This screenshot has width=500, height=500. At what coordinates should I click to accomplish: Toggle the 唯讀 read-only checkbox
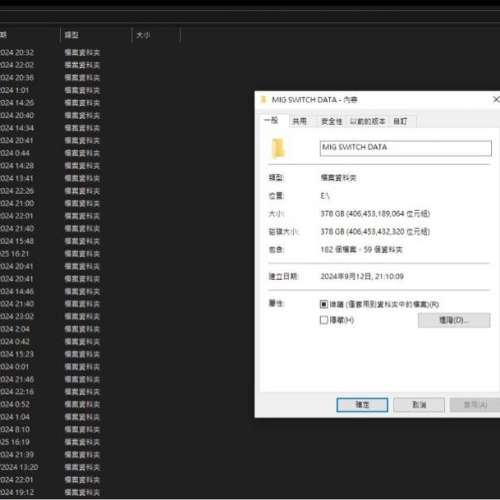(x=324, y=304)
